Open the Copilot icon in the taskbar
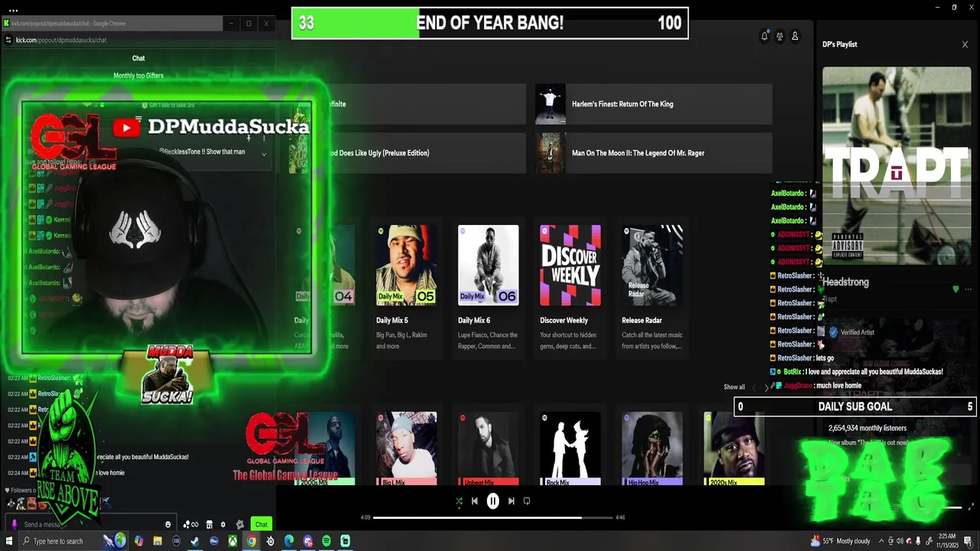980x551 pixels. pos(139,541)
